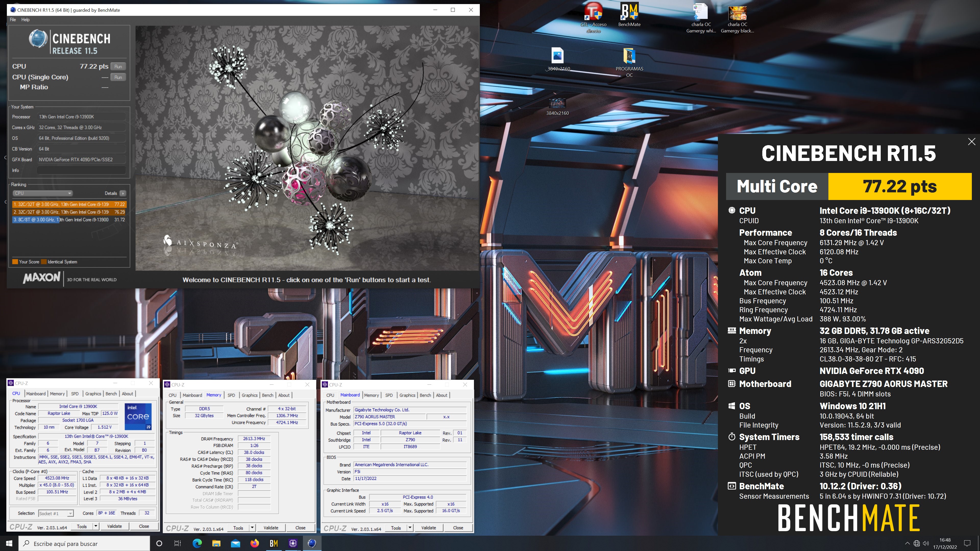Open the _3840x2160 image file on the desktop
Screen dimensions: 980x551
pos(557,59)
